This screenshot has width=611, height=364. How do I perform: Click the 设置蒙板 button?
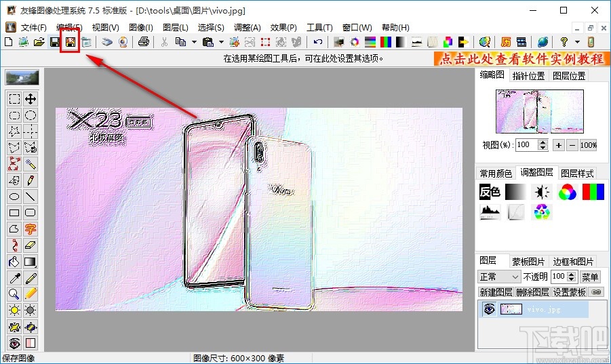coord(569,292)
